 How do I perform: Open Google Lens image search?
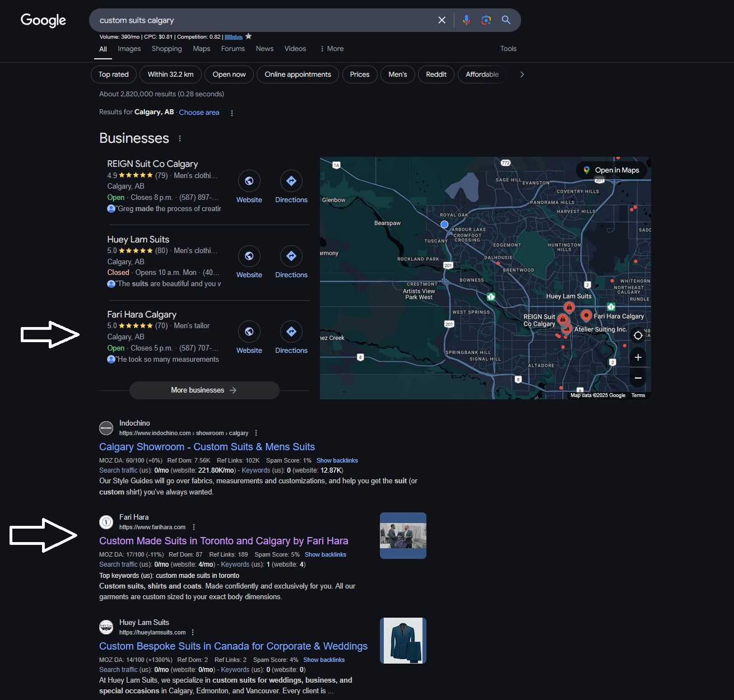coord(486,20)
